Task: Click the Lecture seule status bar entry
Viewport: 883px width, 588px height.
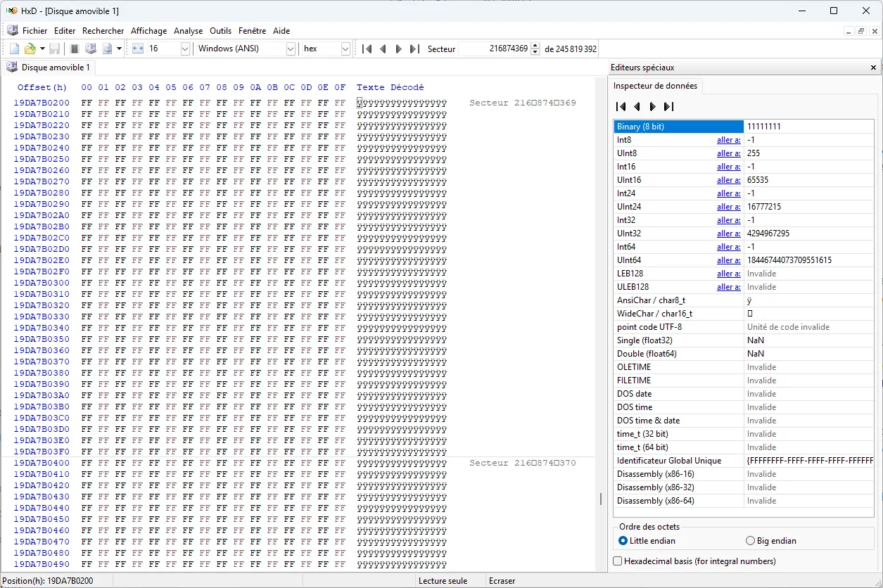Action: click(x=443, y=581)
